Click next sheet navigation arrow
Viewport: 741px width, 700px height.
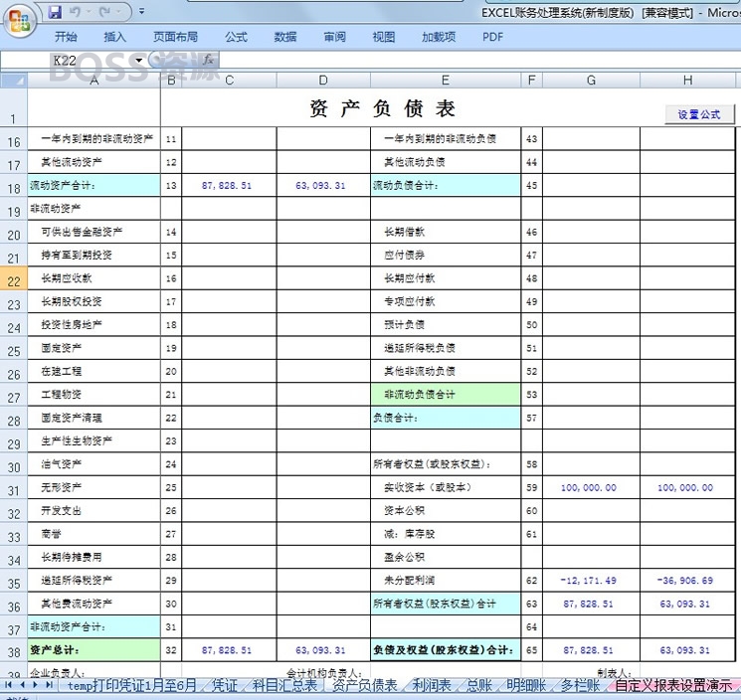pos(35,685)
